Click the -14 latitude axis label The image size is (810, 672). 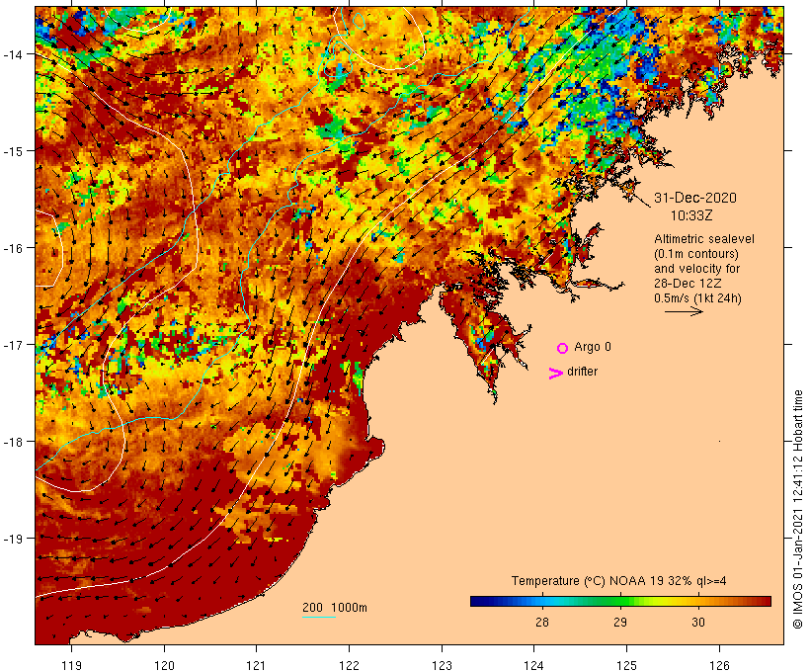13,53
